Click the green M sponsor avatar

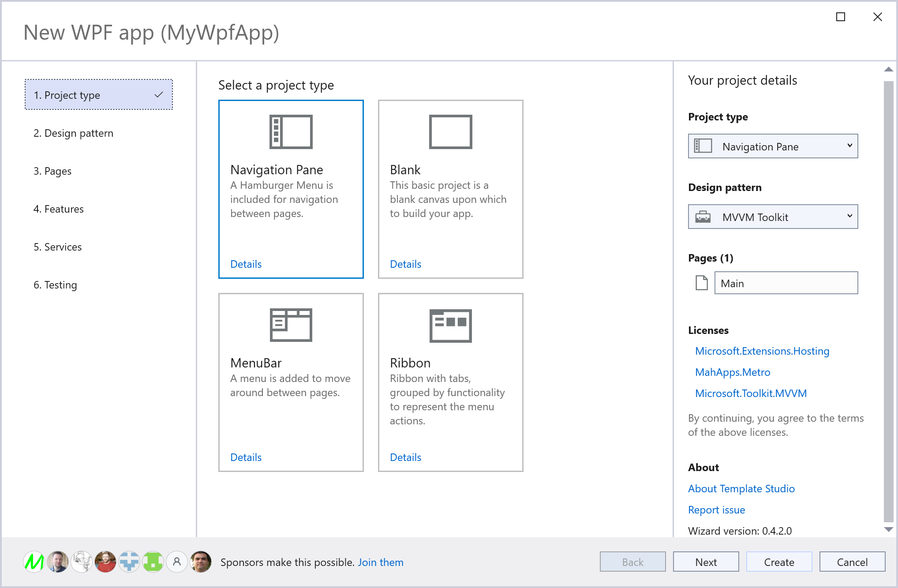pyautogui.click(x=34, y=562)
